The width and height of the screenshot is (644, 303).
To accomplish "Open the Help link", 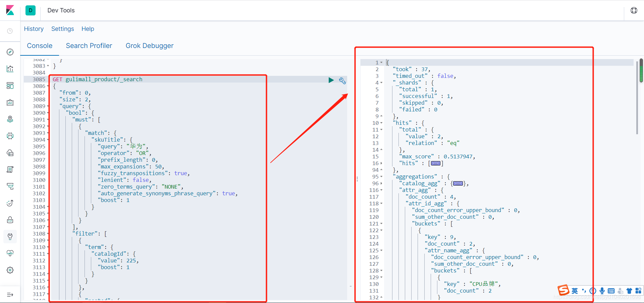I will (88, 29).
